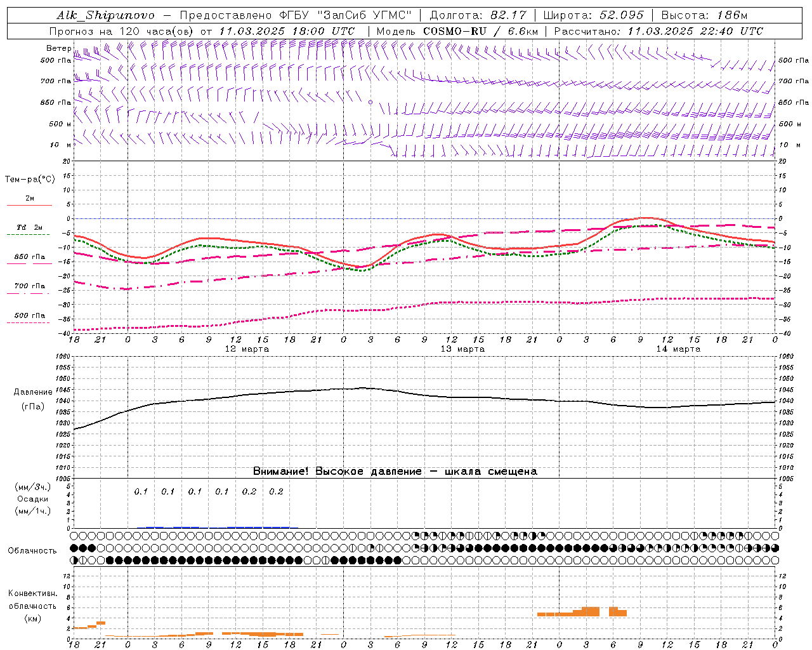This screenshot has width=812, height=650.
Task: Click the (мм/1ч.) precipitation unit label
Action: [33, 511]
